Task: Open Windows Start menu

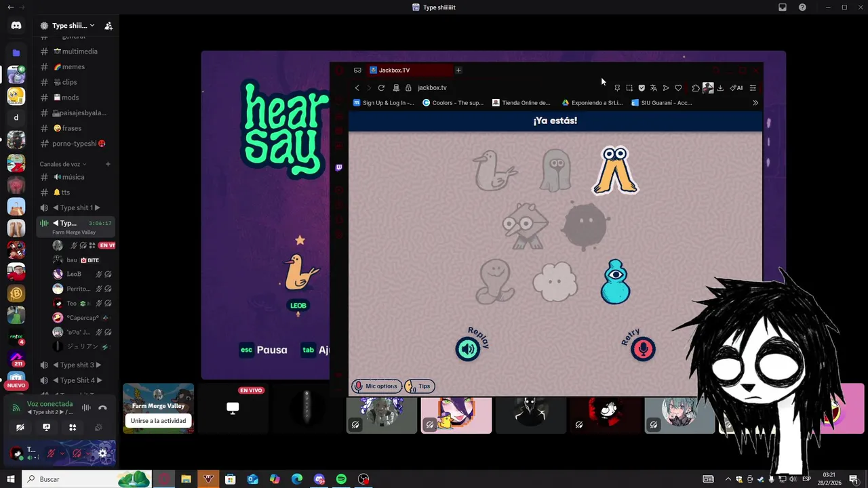Action: coord(10,479)
